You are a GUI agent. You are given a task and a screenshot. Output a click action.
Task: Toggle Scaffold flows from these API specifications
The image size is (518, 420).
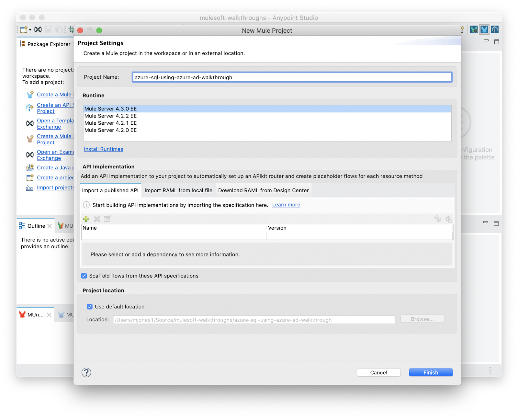click(x=84, y=276)
